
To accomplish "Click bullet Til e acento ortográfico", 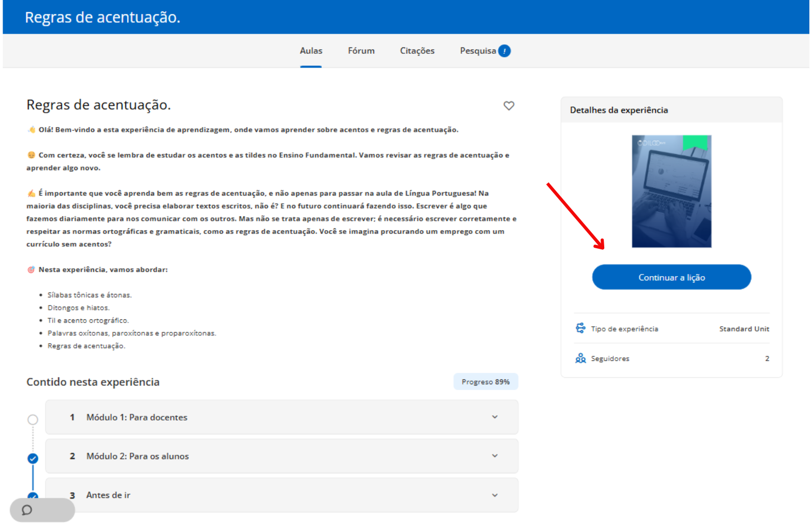I will (88, 320).
